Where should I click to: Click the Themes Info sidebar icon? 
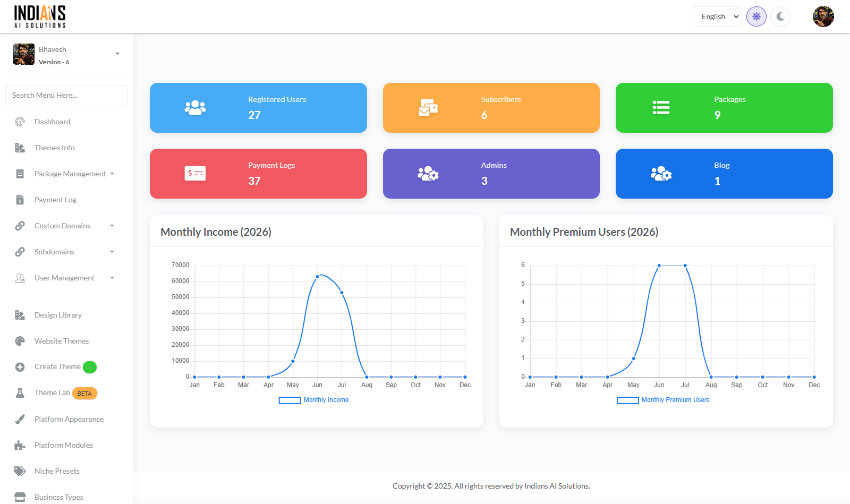(x=20, y=148)
